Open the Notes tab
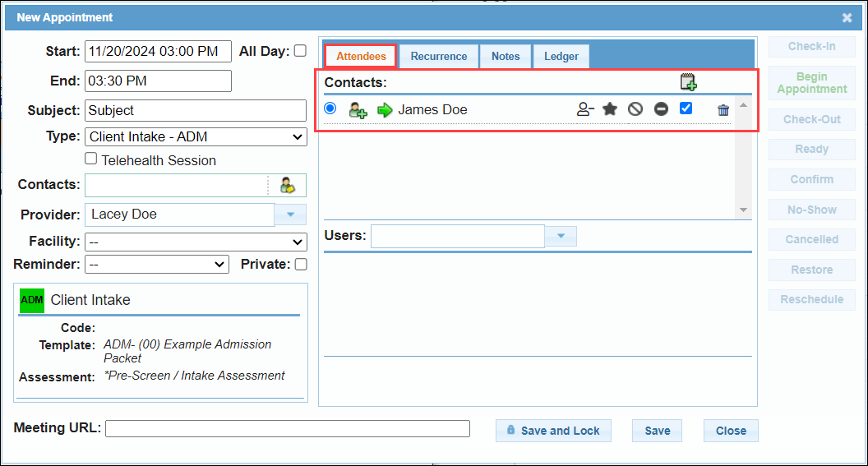868x466 pixels. click(x=506, y=57)
